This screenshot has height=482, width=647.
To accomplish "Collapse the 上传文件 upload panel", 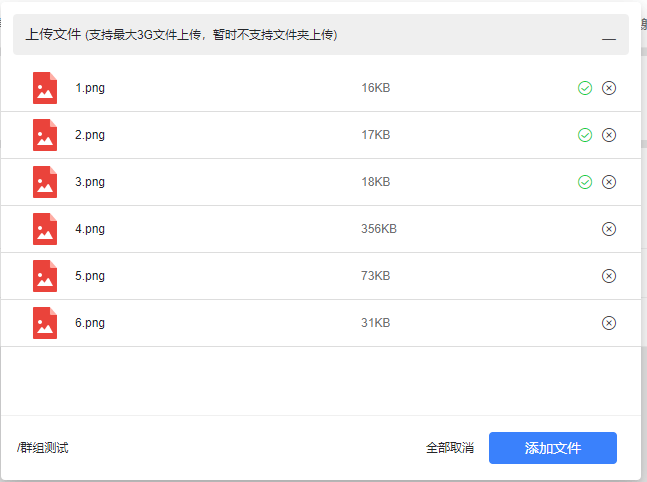I will pos(608,36).
